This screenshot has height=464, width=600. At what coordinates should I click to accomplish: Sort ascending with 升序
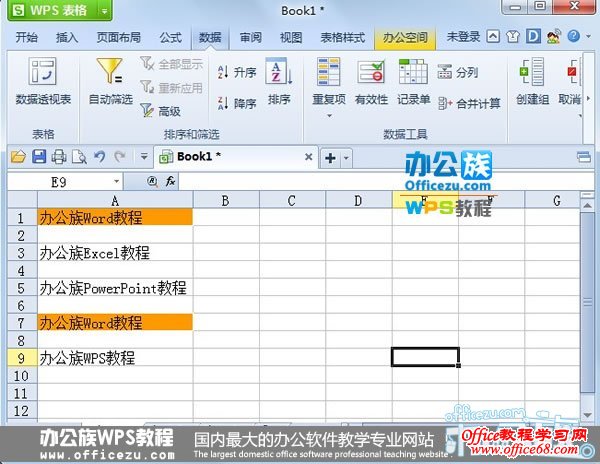click(x=236, y=72)
